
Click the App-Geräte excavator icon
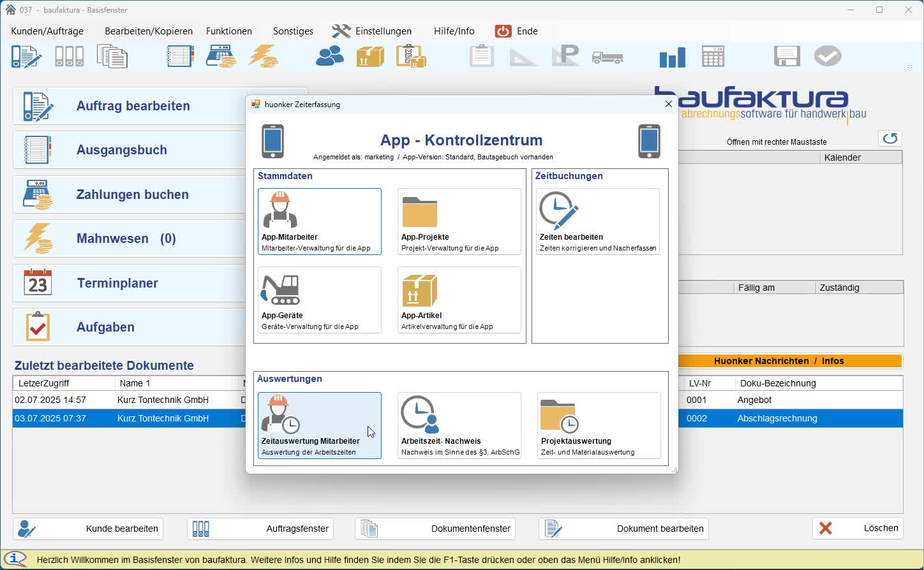[281, 290]
